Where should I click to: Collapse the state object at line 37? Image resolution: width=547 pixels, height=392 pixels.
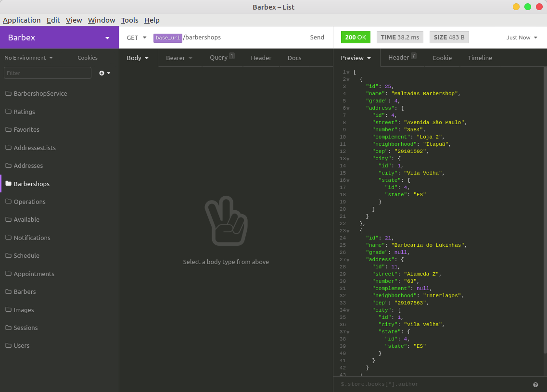click(348, 332)
